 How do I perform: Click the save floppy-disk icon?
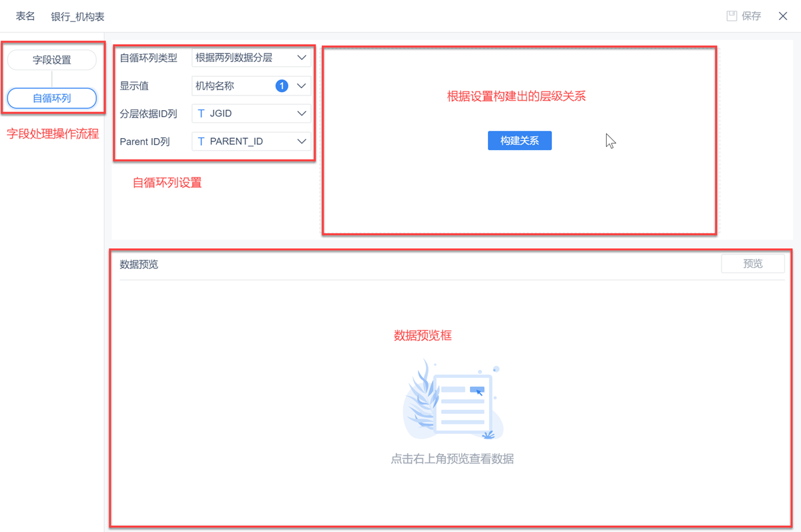click(x=732, y=16)
